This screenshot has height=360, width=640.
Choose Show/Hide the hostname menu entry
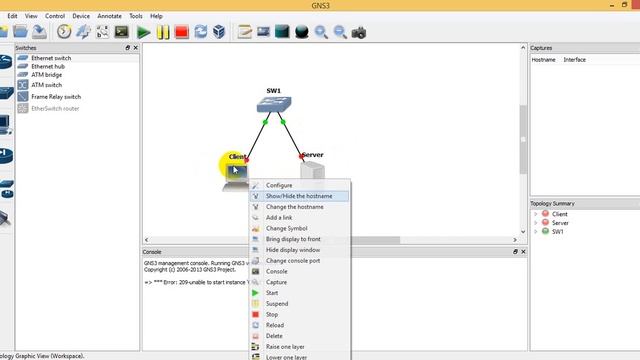(x=299, y=196)
